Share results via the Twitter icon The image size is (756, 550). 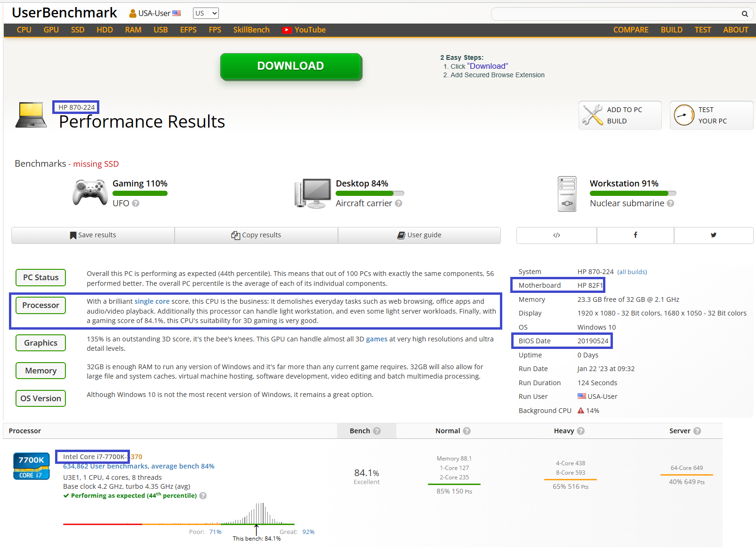click(714, 235)
